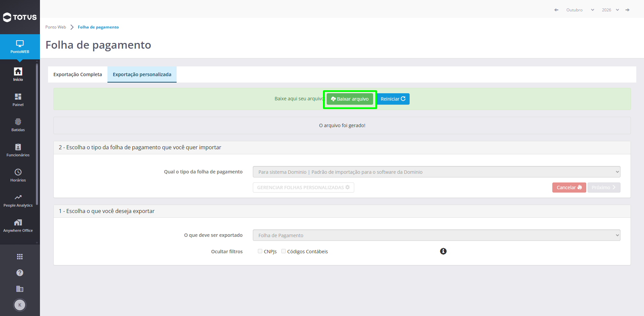Click Folha de pagamento breadcrumb link
The image size is (644, 316).
coord(98,27)
